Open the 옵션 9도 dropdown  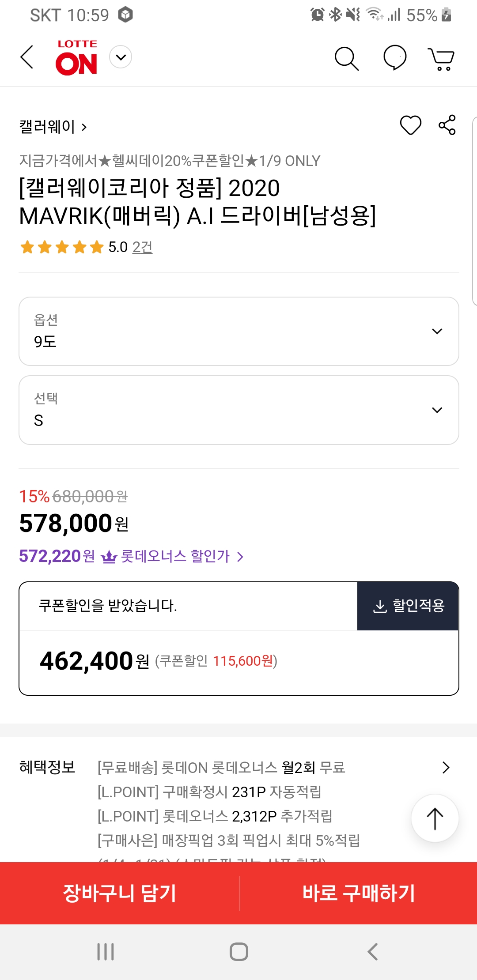[238, 331]
